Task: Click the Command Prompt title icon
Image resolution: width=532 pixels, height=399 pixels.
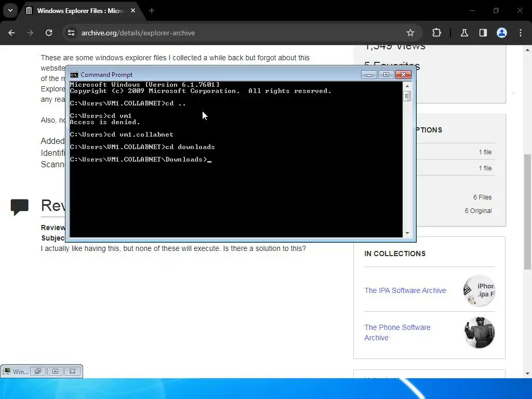Action: click(74, 75)
